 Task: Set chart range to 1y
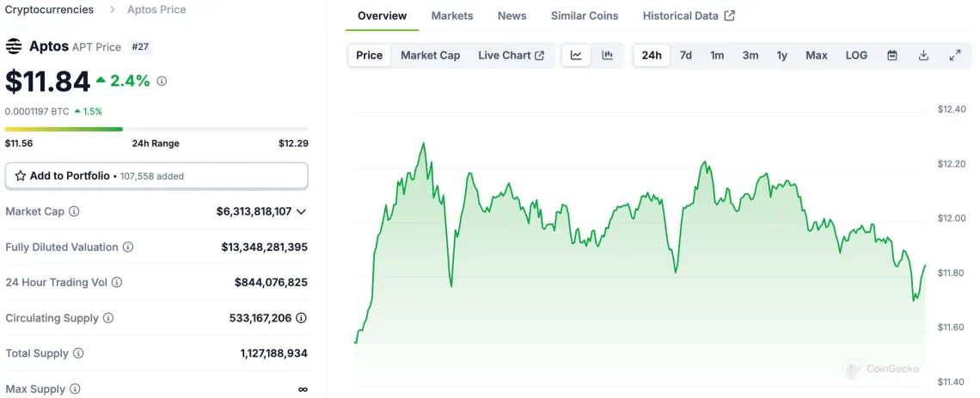782,55
